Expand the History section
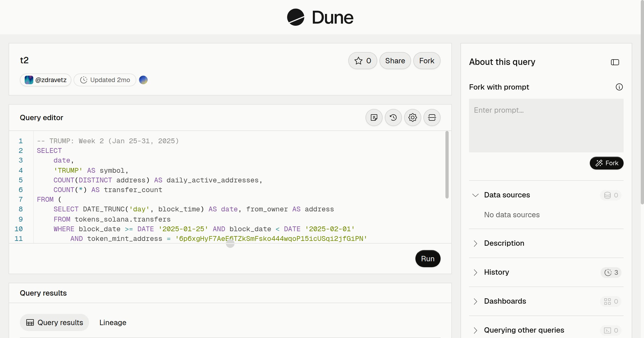The height and width of the screenshot is (338, 644). pyautogui.click(x=475, y=272)
